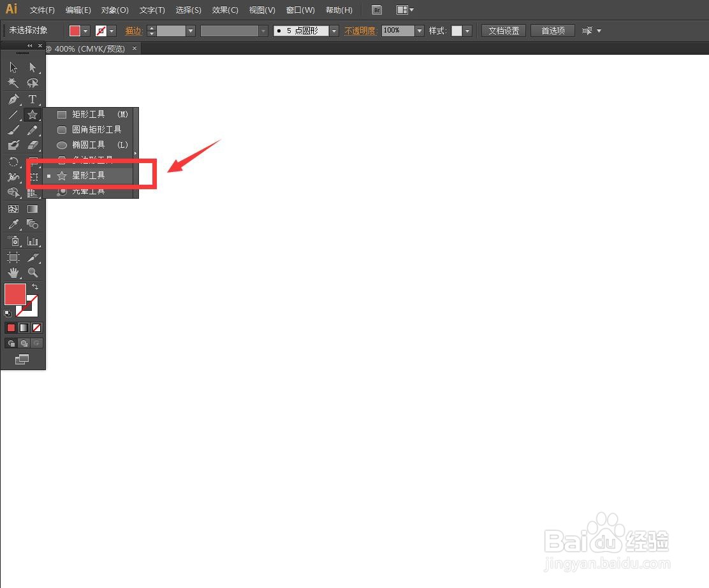
Task: Enable Gradient fill mode
Action: 24,327
